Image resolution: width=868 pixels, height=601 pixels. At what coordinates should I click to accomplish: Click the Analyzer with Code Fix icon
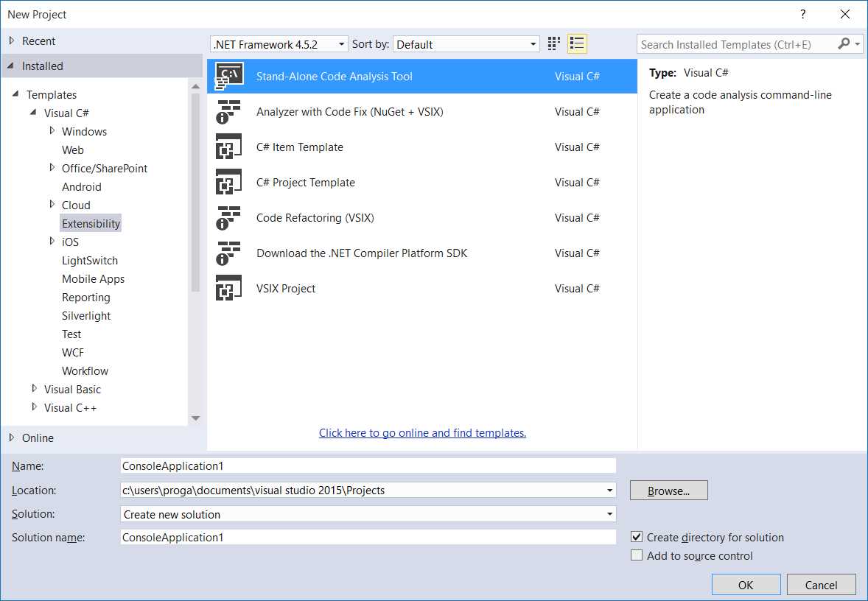pyautogui.click(x=229, y=111)
